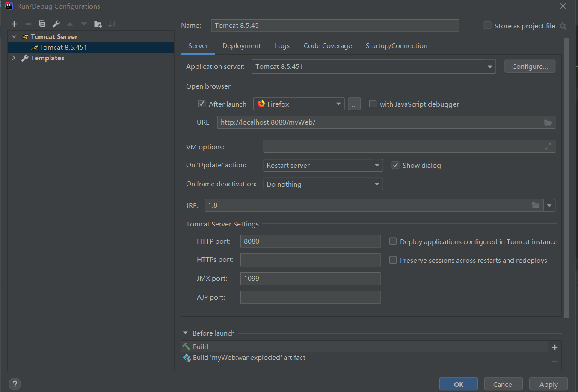578x392 pixels.
Task: Enable Preserve sessions across restarts and redeploys
Action: 393,260
